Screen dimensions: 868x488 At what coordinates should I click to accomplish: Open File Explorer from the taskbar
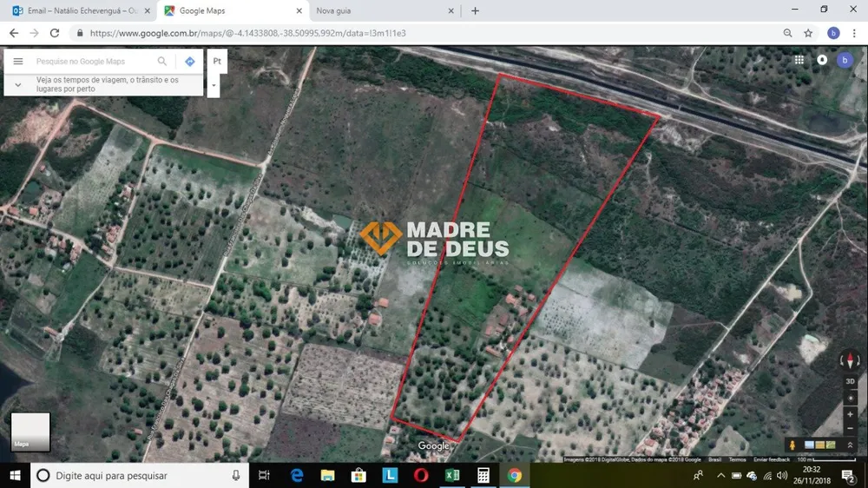328,475
